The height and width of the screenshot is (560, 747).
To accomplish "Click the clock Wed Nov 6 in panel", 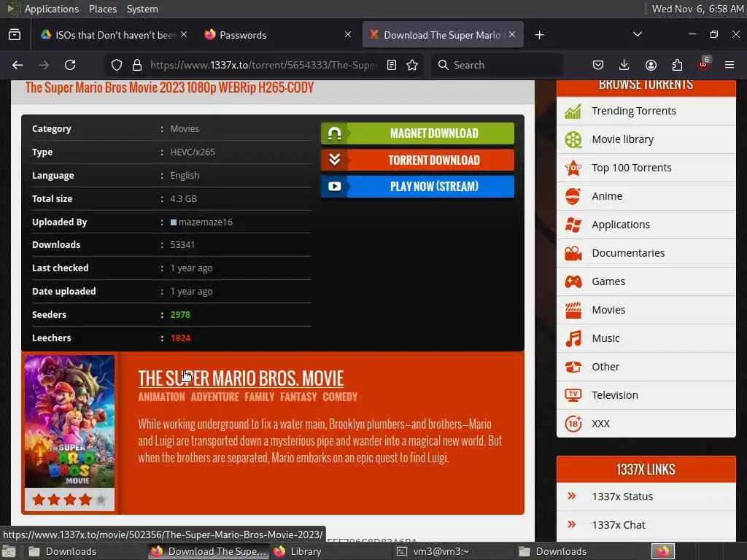I will click(x=697, y=9).
